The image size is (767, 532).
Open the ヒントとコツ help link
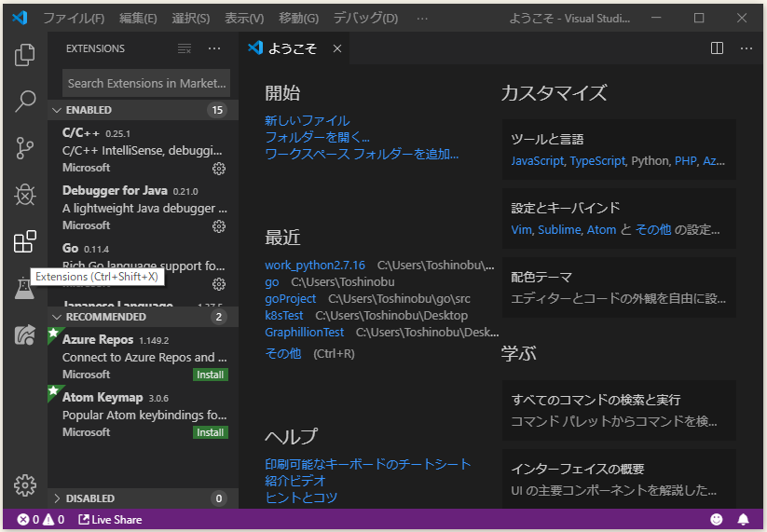pyautogui.click(x=301, y=498)
